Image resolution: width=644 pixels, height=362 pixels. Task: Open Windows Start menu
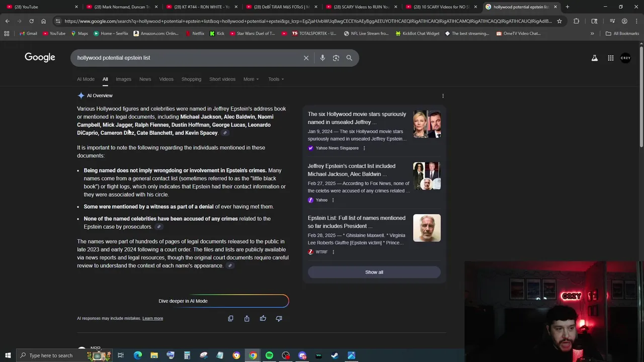point(8,355)
